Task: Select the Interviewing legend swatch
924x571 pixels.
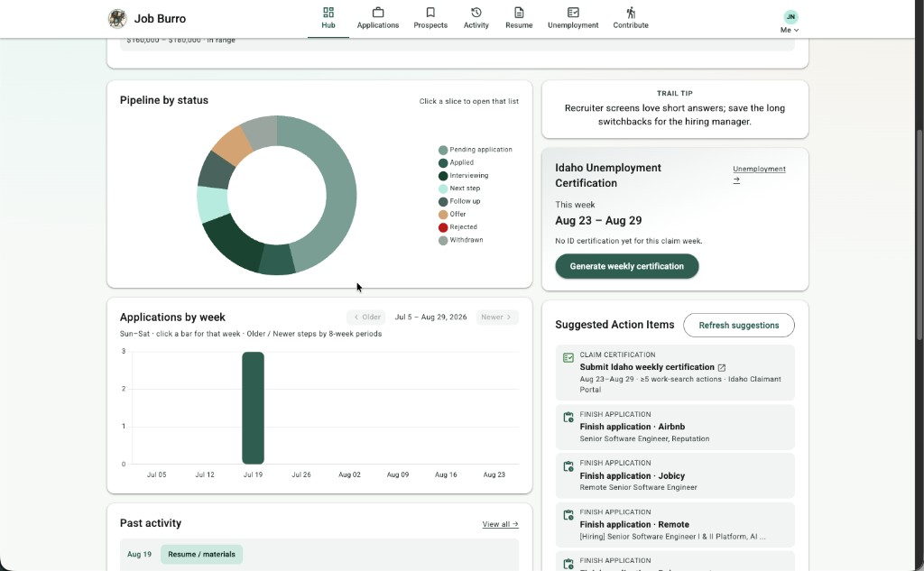Action: 443,176
